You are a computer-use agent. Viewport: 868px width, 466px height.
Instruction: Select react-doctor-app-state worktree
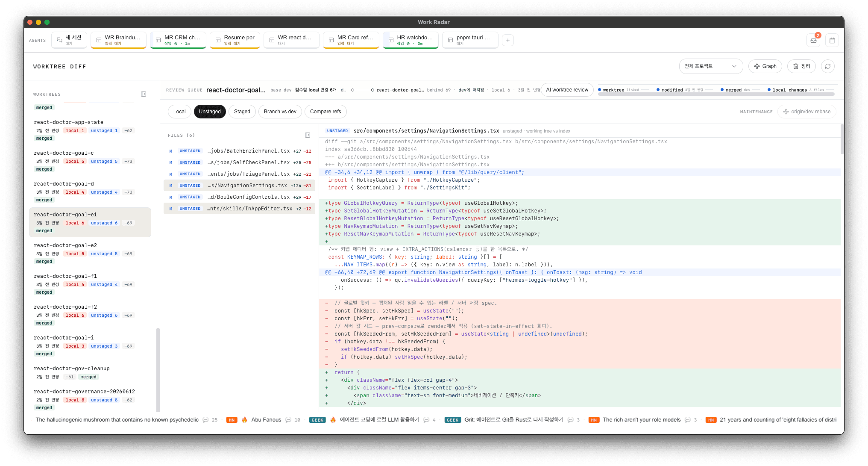click(90, 130)
